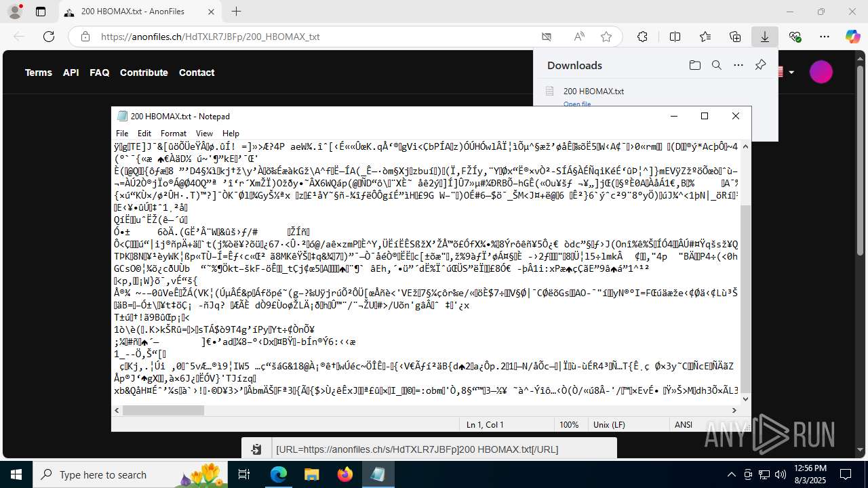
Task: Click Notepad horizontal scroll left arrow
Action: tap(117, 410)
